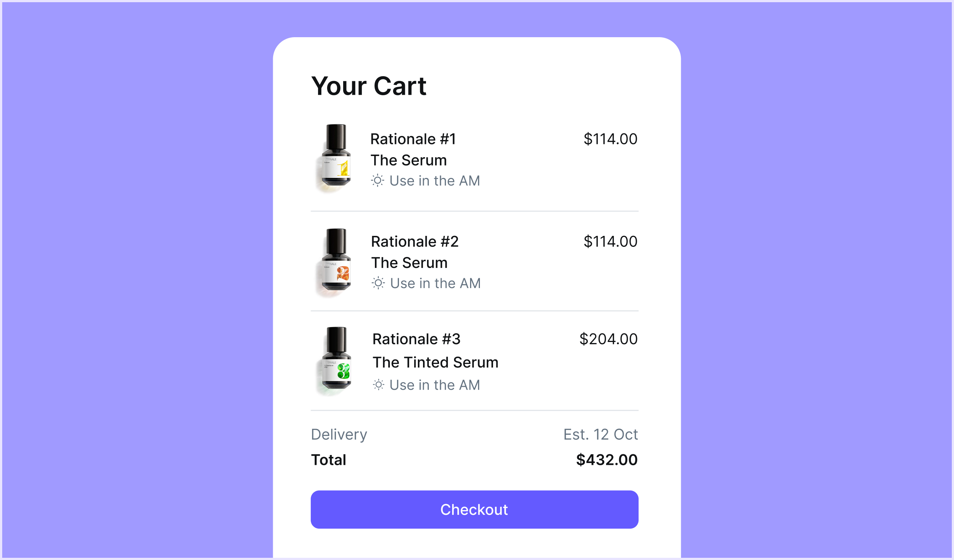Click the Your Cart heading
The width and height of the screenshot is (954, 560).
coord(369,86)
